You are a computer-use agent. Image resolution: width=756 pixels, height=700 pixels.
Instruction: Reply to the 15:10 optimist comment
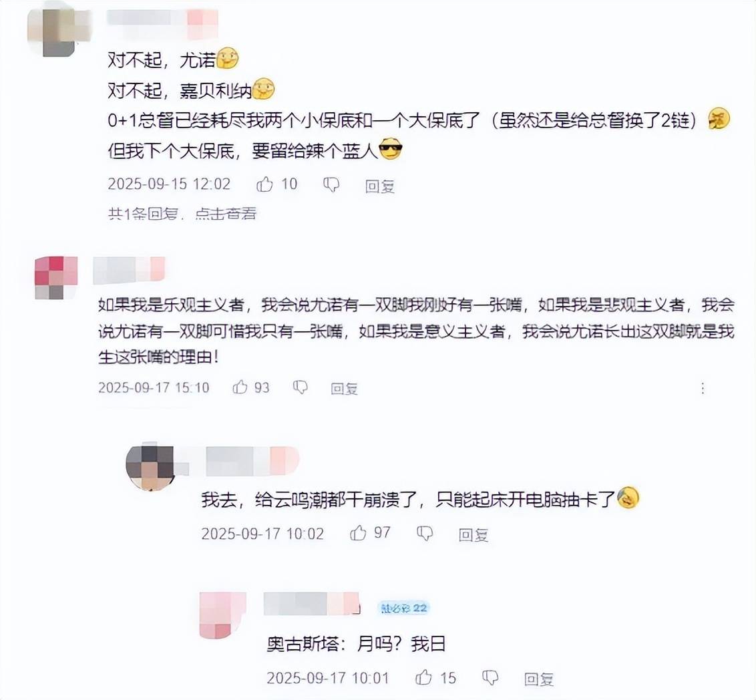click(x=344, y=389)
